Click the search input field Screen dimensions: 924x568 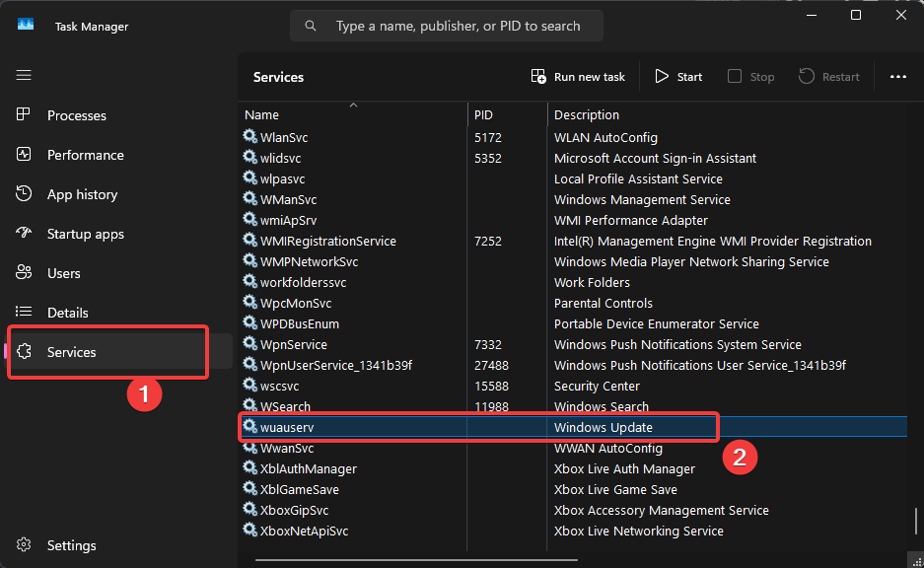[x=447, y=26]
